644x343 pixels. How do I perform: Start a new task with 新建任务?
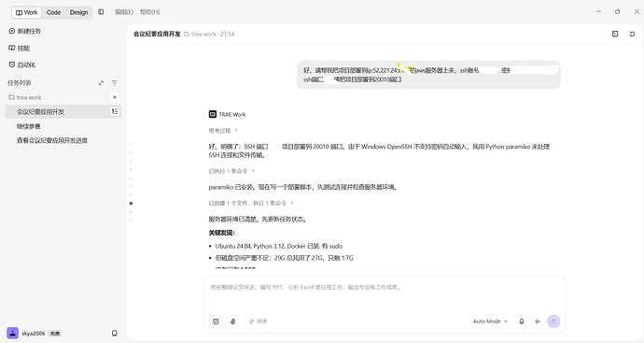point(24,31)
